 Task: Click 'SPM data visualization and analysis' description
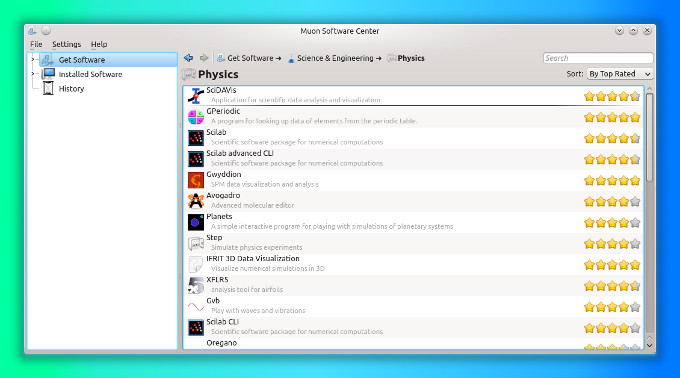[265, 184]
